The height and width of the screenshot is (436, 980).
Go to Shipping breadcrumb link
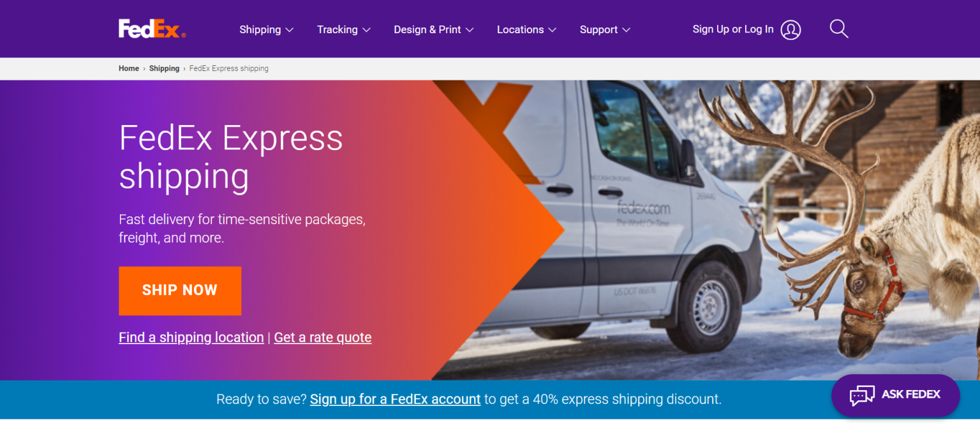(164, 68)
